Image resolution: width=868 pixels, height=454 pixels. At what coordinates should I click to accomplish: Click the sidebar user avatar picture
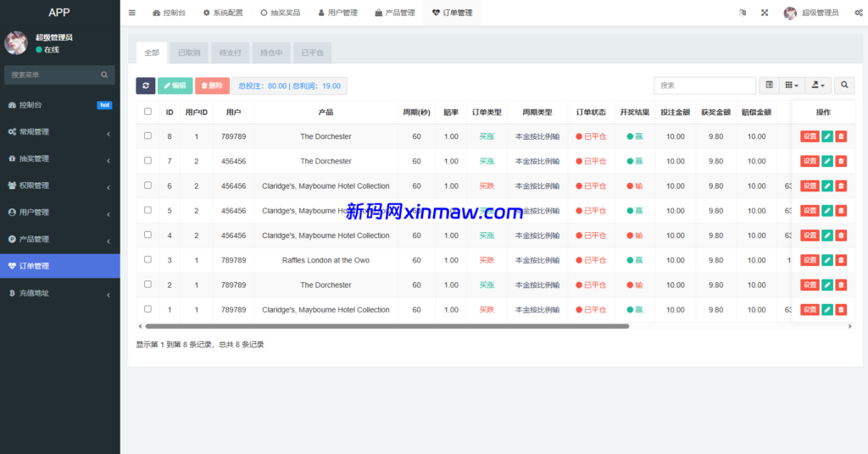(16, 42)
